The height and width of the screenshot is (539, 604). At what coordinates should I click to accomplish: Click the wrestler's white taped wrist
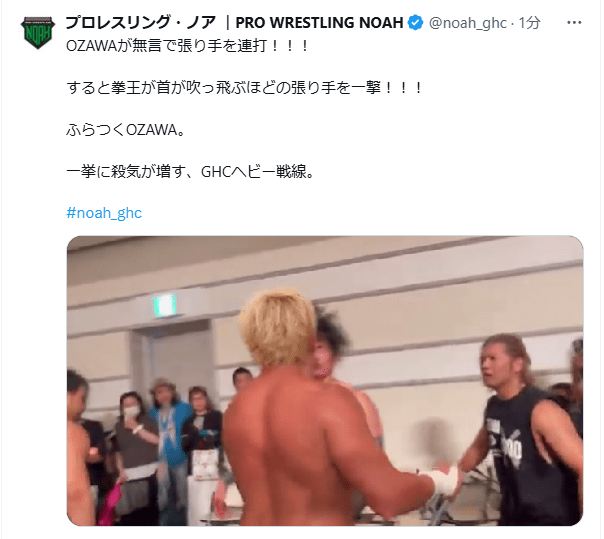[442, 482]
